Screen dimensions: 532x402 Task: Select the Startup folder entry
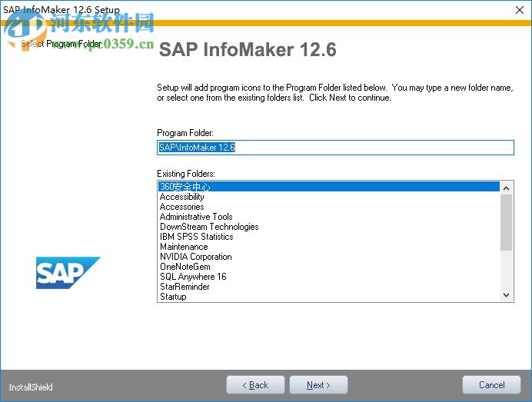coord(329,297)
